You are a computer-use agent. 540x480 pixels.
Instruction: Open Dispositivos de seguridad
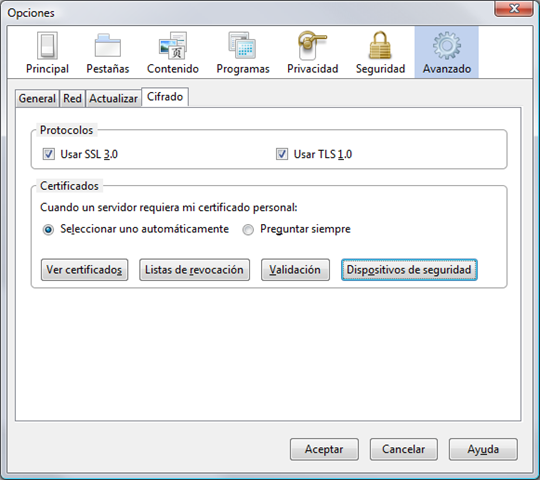tap(409, 270)
